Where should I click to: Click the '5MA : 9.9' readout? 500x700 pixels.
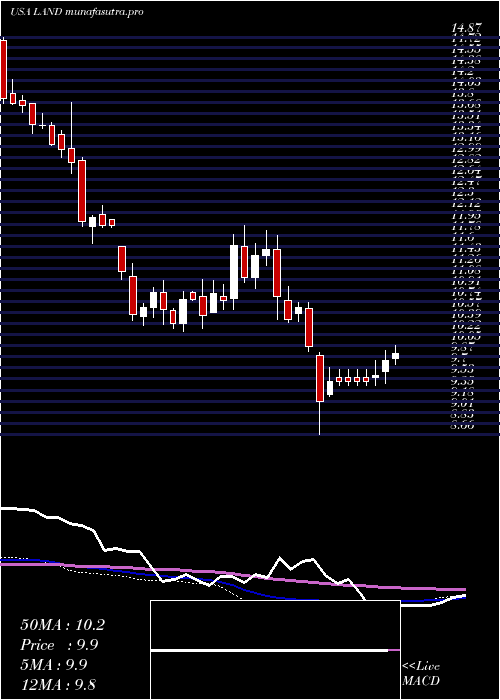54,664
